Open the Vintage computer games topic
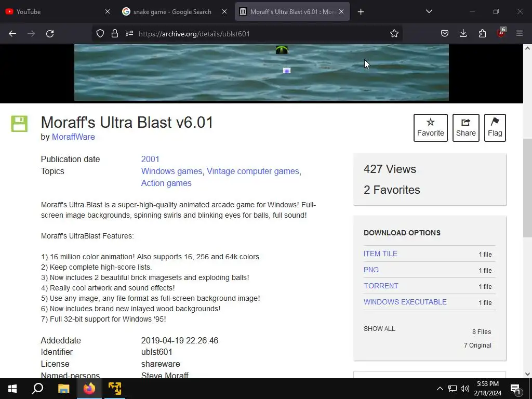The image size is (532, 399). tap(253, 171)
